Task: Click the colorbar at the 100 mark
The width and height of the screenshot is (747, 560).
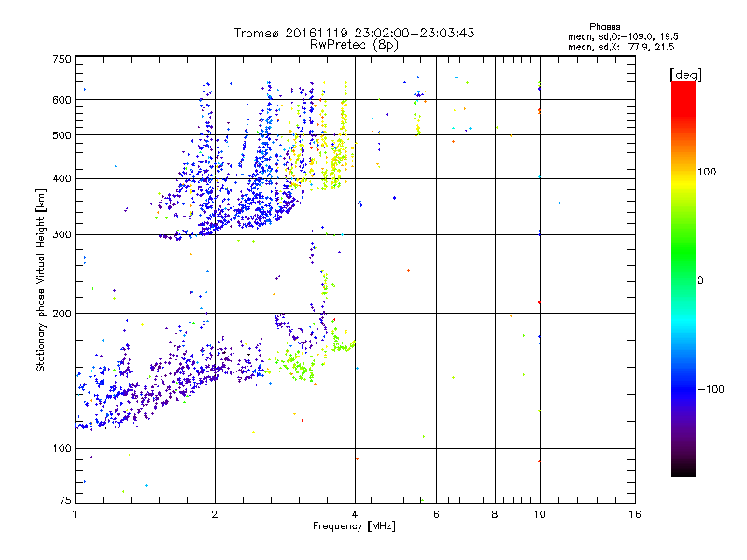Action: coord(684,172)
